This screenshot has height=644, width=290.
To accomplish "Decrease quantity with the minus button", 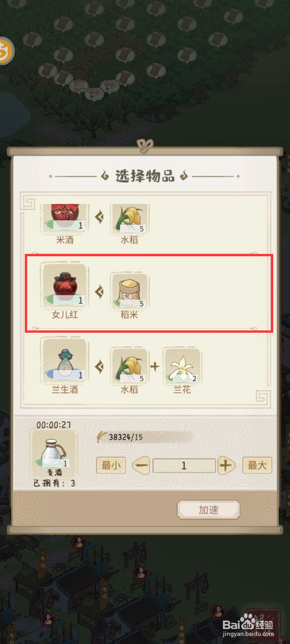I will coord(141,466).
